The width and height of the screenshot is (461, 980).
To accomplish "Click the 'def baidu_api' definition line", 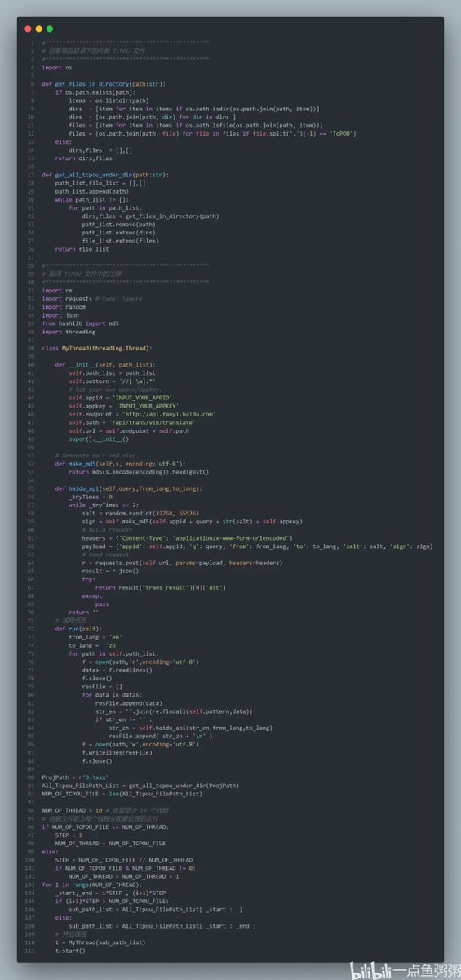I will click(x=129, y=489).
